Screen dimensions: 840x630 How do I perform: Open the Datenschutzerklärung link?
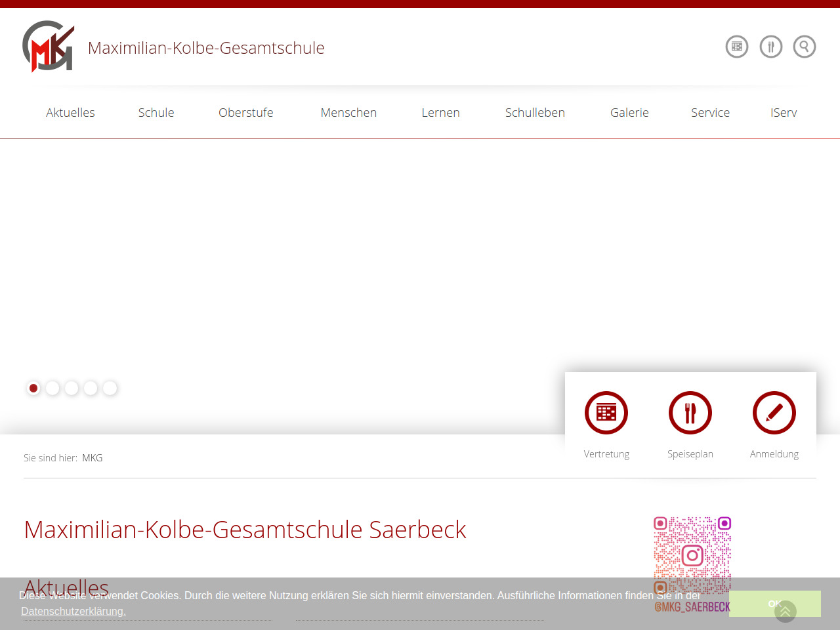click(73, 611)
